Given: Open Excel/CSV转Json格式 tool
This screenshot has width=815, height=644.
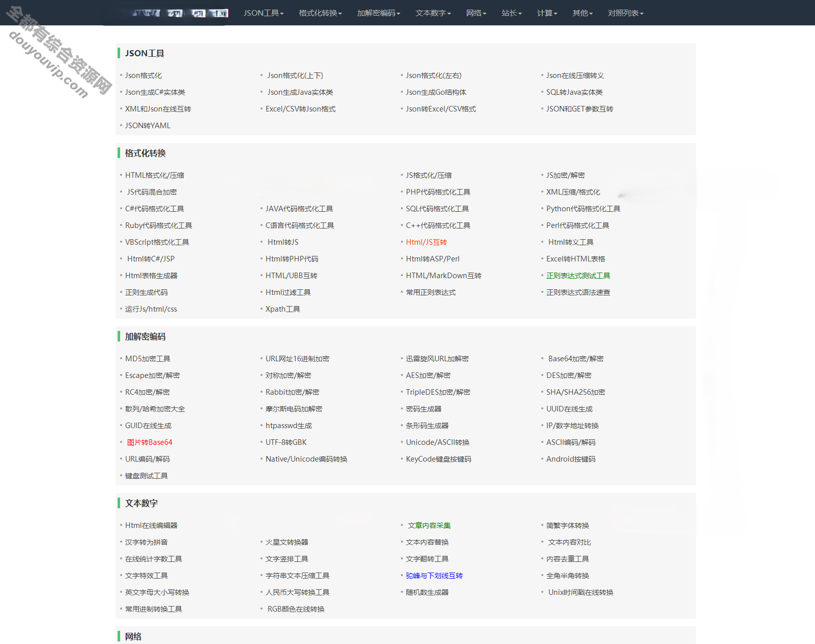Looking at the screenshot, I should tap(301, 109).
